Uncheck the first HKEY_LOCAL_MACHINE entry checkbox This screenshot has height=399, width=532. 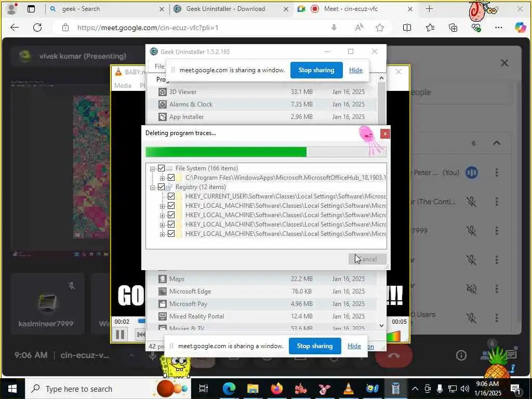pos(171,206)
